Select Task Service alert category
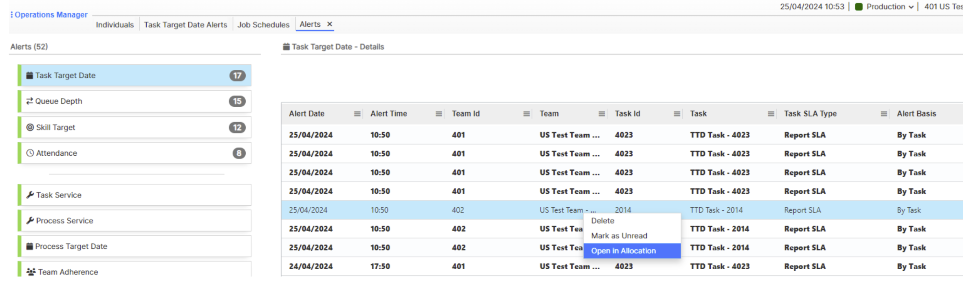Viewport: 980px width, 284px height. 135,195
